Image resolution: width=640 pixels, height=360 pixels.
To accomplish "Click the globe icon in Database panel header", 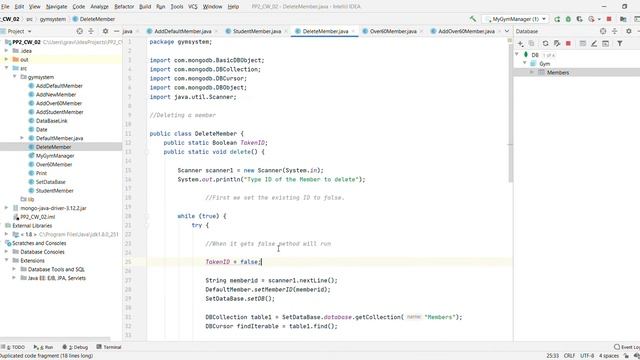I will [603, 31].
